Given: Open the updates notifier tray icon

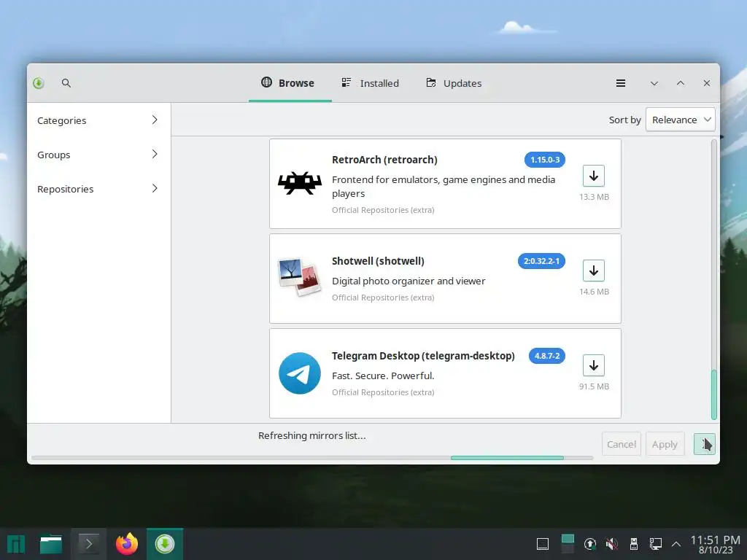Looking at the screenshot, I should 589,544.
